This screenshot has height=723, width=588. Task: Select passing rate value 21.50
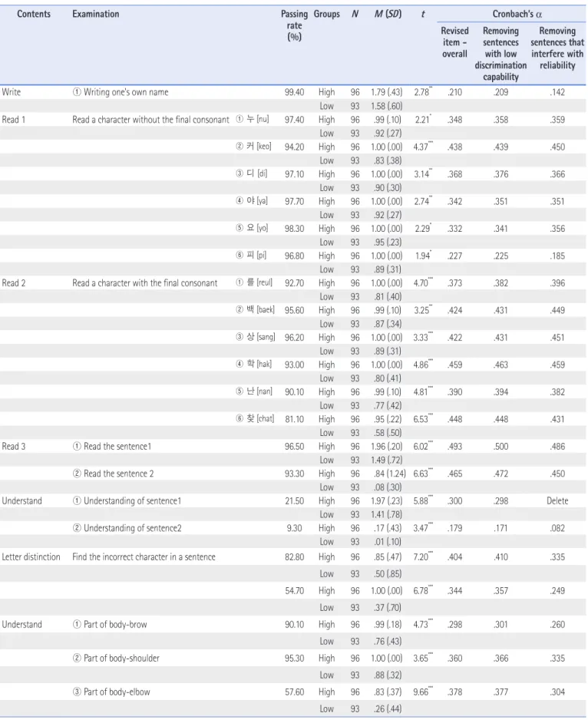(x=294, y=500)
